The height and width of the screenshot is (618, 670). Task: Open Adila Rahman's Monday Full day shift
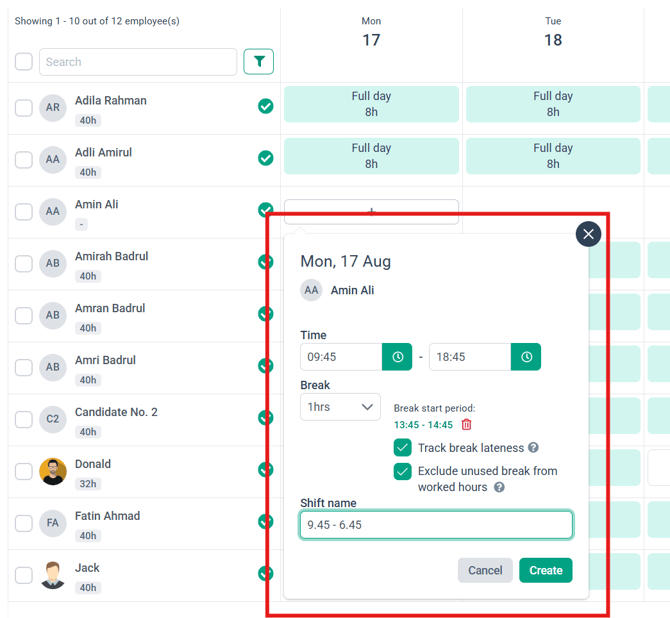371,104
